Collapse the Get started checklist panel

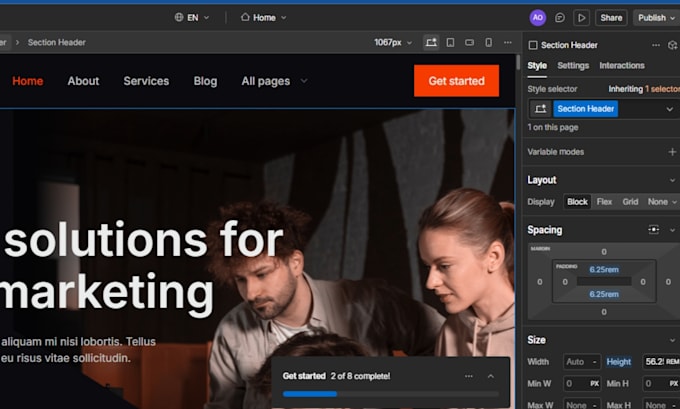[x=490, y=376]
